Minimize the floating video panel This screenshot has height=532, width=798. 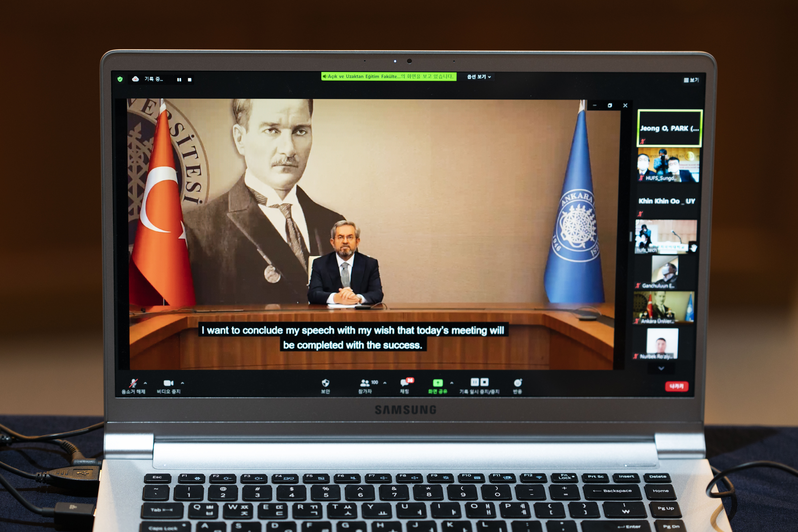tap(595, 106)
